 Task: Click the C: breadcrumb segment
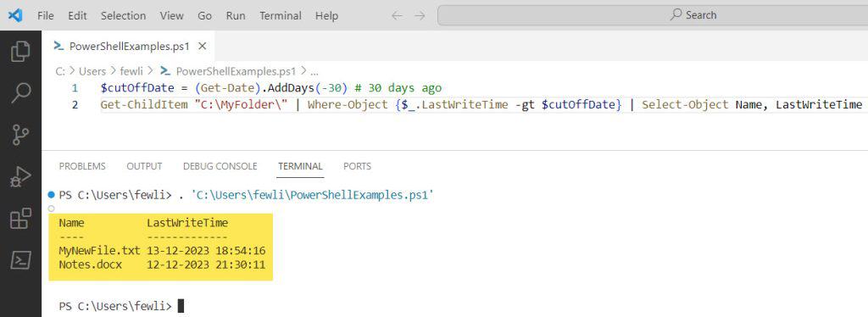pos(60,71)
